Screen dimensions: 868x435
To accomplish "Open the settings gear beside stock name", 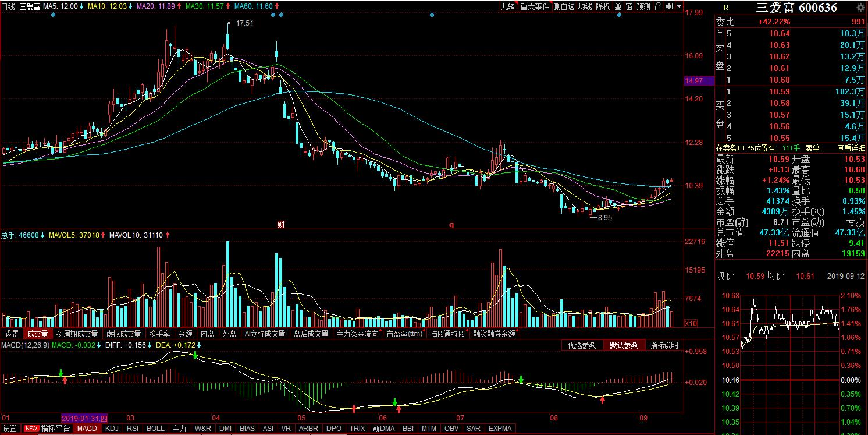I will [860, 8].
